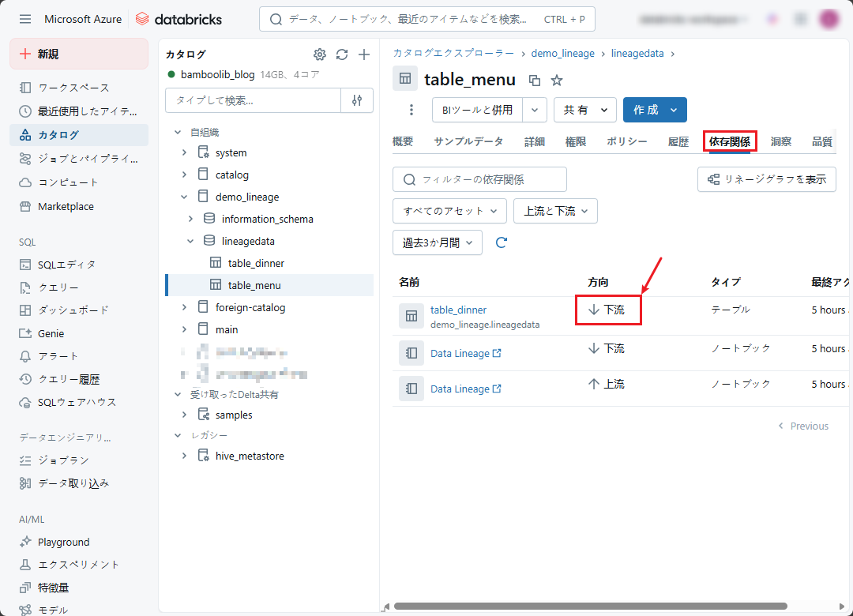Viewport: 853px width, 616px height.
Task: Open コンピュート in the sidebar
Action: click(79, 182)
